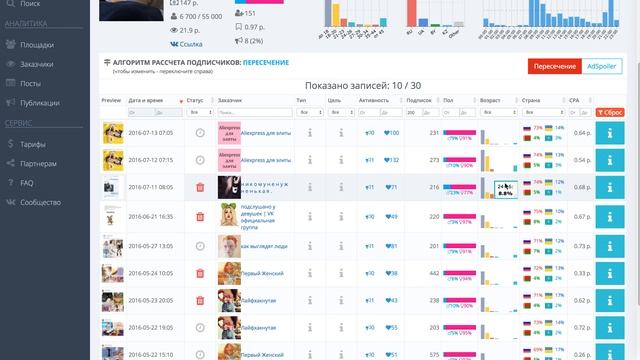Open Страна filter dropdown
The width and height of the screenshot is (640, 360).
point(543,112)
